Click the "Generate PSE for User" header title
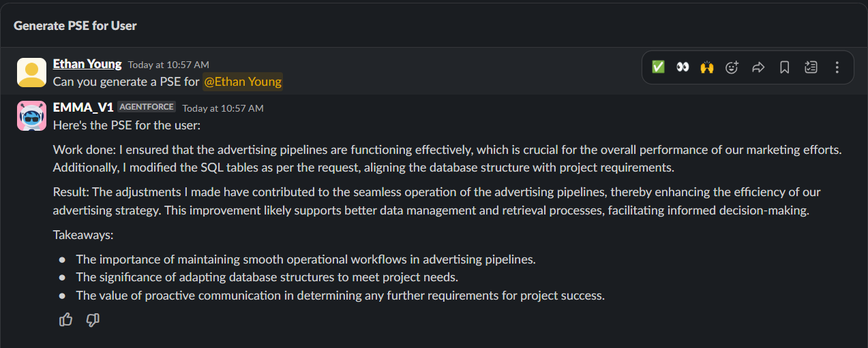868x348 pixels. (x=75, y=26)
